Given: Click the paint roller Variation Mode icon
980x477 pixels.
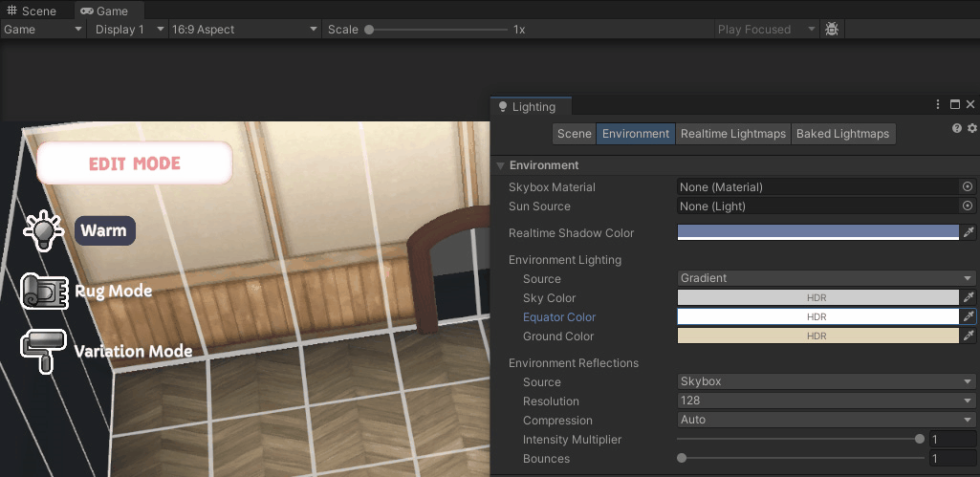Looking at the screenshot, I should 44,351.
